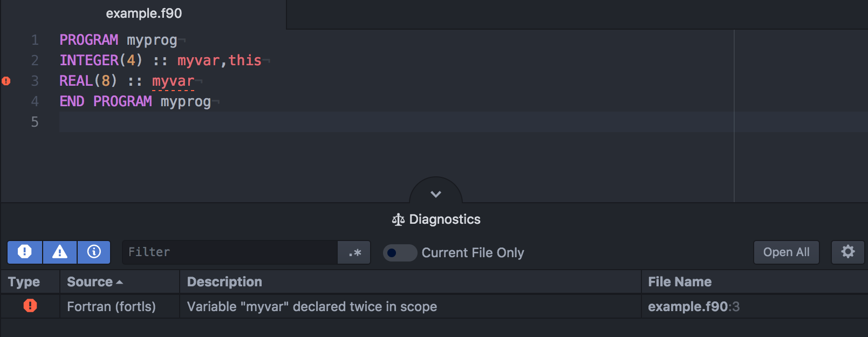Click the underlined myvar on line 3
This screenshot has width=868, height=337.
point(173,81)
